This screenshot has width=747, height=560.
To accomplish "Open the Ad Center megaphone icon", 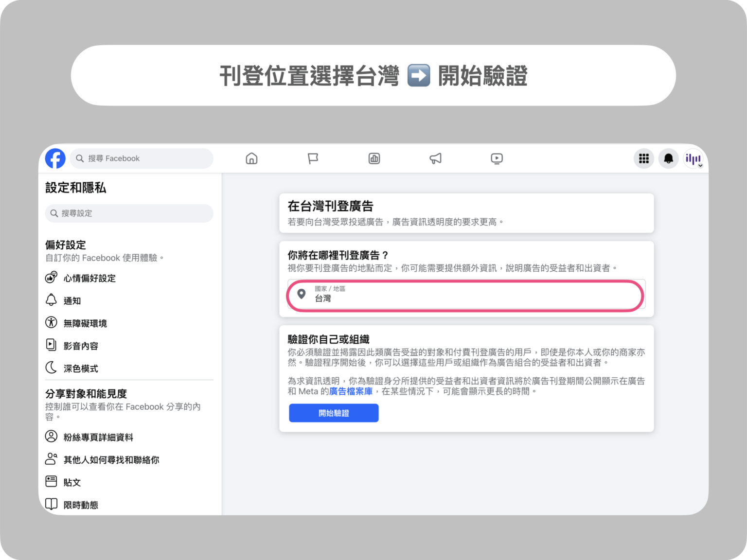I will [x=435, y=158].
